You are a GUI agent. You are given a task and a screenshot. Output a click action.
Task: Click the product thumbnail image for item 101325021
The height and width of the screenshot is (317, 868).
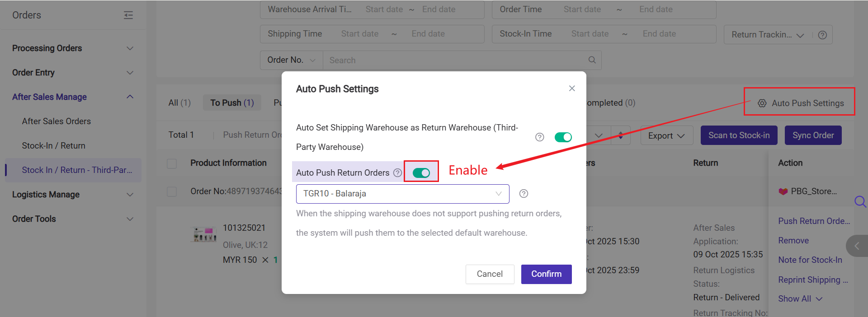click(x=205, y=234)
